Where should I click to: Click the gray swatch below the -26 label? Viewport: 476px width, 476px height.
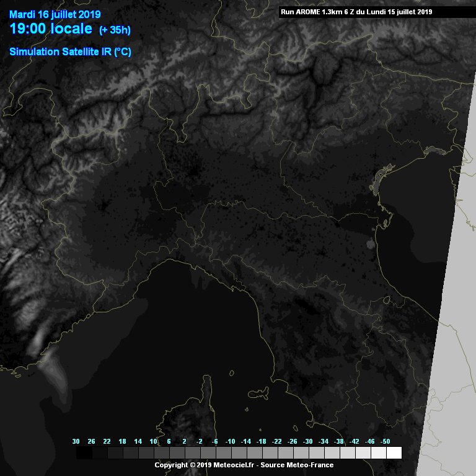[x=301, y=452]
